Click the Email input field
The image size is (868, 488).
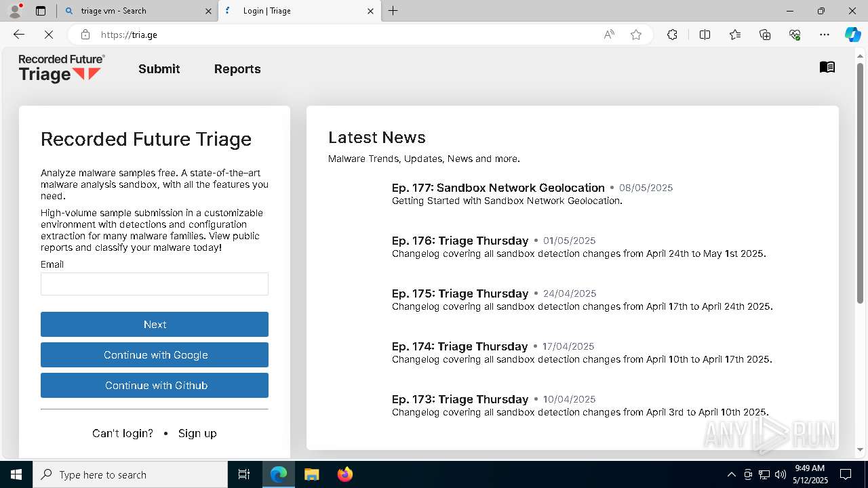[x=155, y=284]
